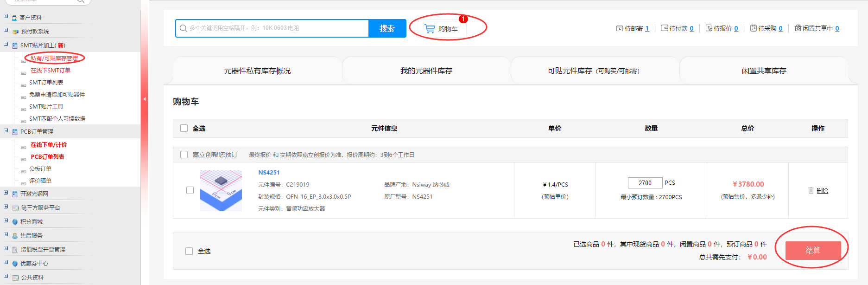This screenshot has height=285, width=868.
Task: Open the 闲置共享库存 tab
Action: coord(764,71)
